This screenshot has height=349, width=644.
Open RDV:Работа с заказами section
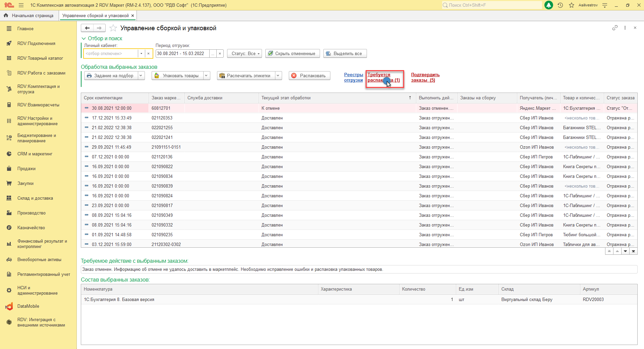coord(41,73)
